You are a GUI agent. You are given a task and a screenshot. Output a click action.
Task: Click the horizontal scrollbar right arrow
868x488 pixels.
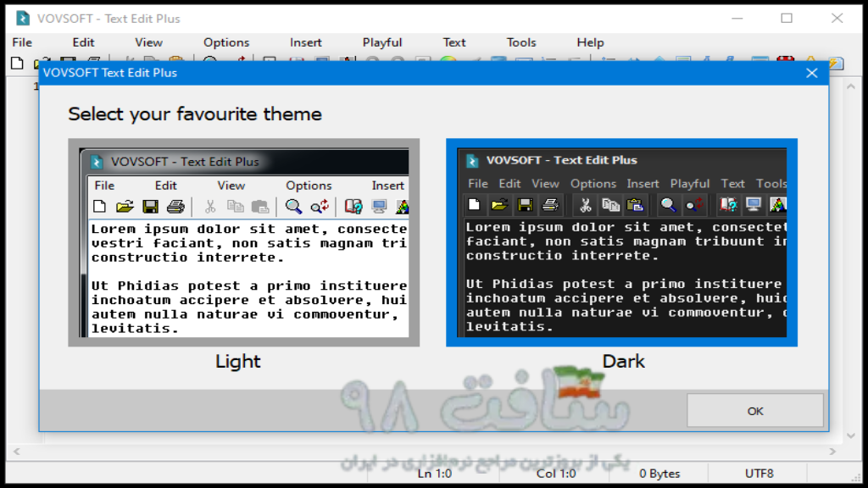pos(832,452)
